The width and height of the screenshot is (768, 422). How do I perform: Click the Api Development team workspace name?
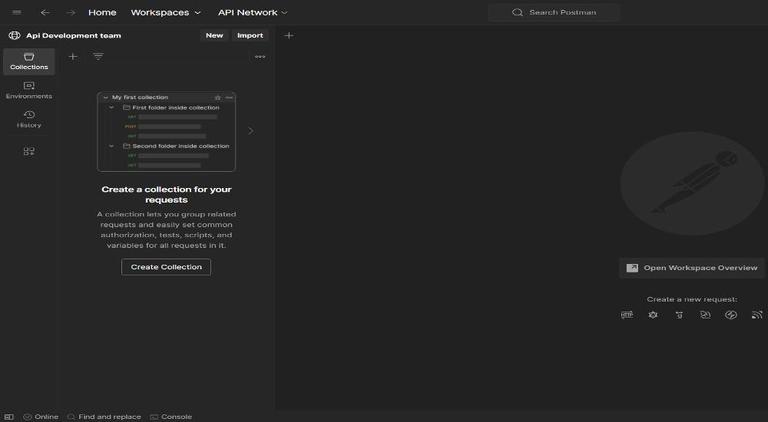pyautogui.click(x=73, y=35)
